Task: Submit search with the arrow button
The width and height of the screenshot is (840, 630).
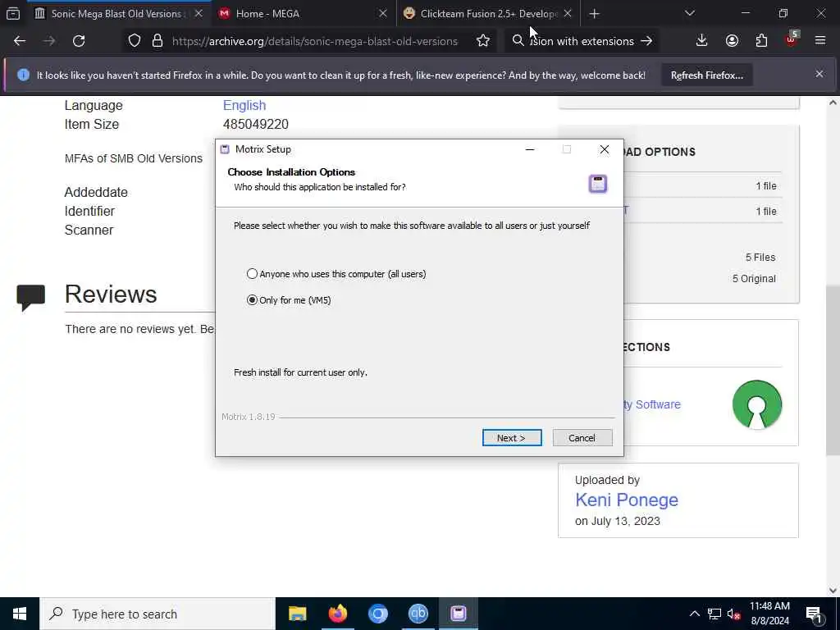Action: pos(646,41)
